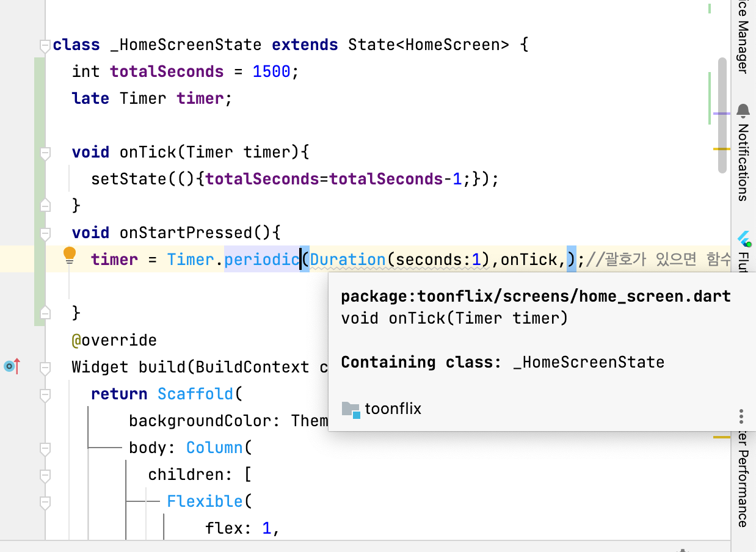
Task: Click the fold marker beside the closing brace
Action: (x=44, y=313)
